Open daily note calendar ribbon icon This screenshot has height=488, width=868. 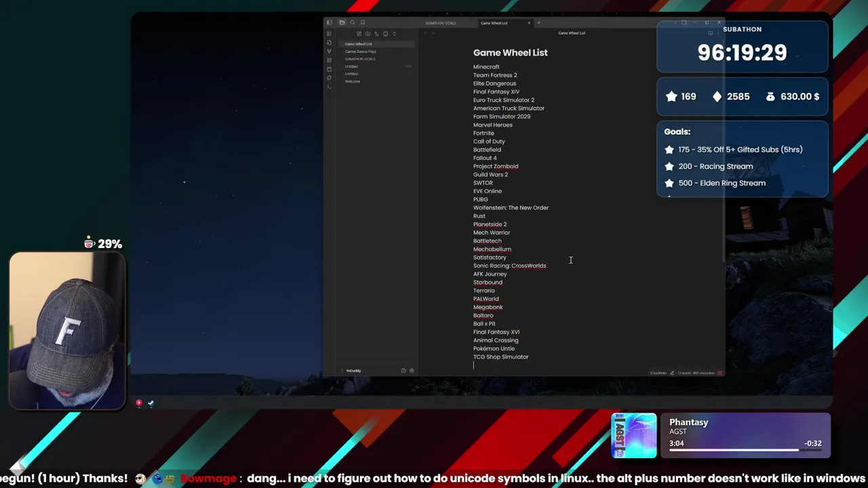329,69
